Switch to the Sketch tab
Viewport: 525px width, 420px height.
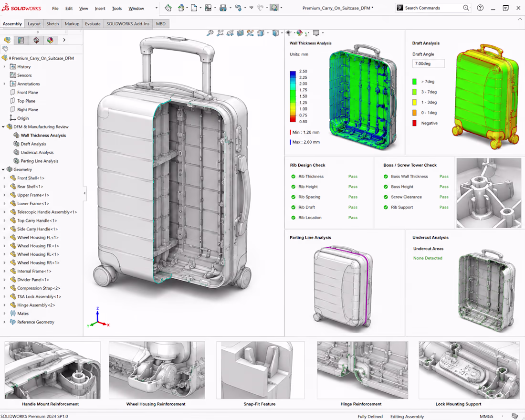tap(52, 24)
